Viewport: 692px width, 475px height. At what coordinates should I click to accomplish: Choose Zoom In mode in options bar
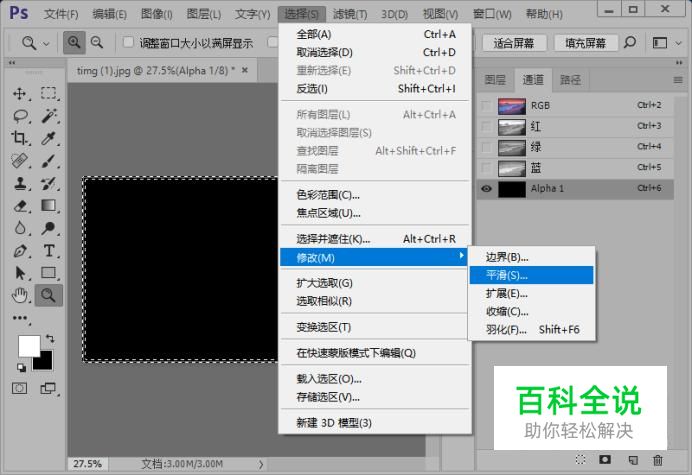[74, 43]
